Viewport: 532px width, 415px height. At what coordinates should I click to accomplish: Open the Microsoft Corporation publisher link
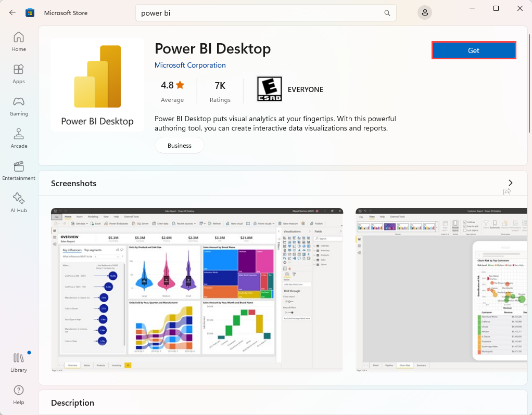[x=190, y=65]
